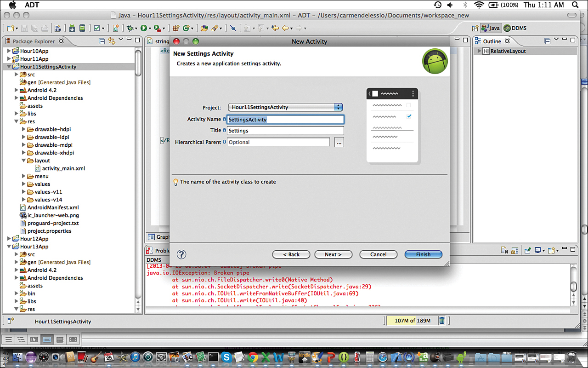Select activity_main.xml in the tree
This screenshot has height=368, width=588.
pos(60,168)
